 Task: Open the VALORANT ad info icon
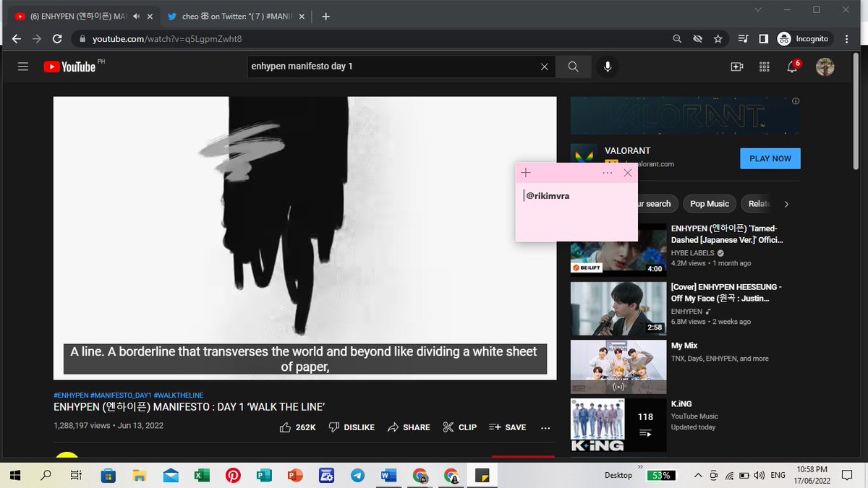(x=796, y=101)
